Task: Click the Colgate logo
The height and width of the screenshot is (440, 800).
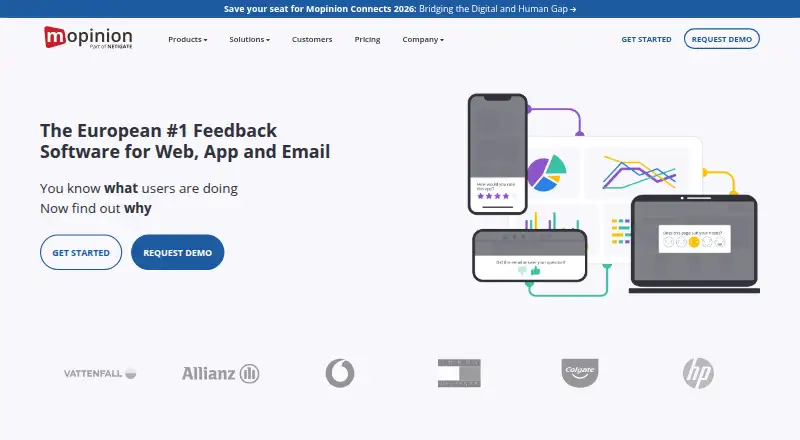Action: (x=580, y=373)
